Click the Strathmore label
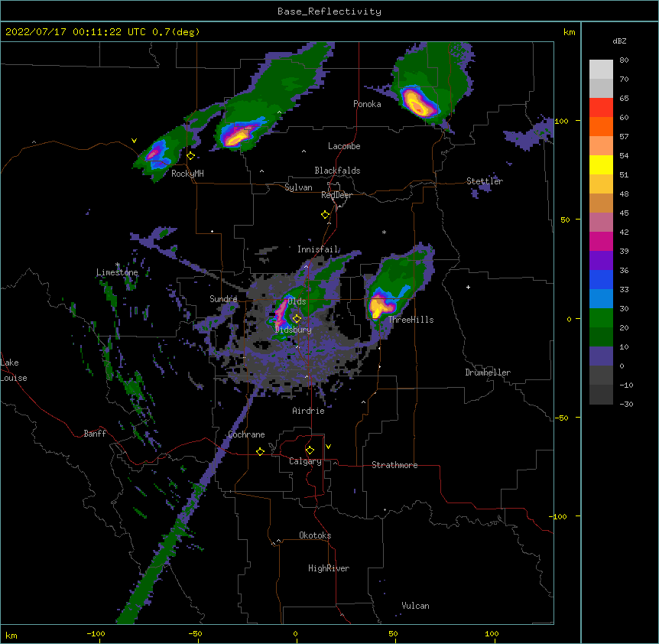Viewport: 659px width, 644px height. (394, 465)
